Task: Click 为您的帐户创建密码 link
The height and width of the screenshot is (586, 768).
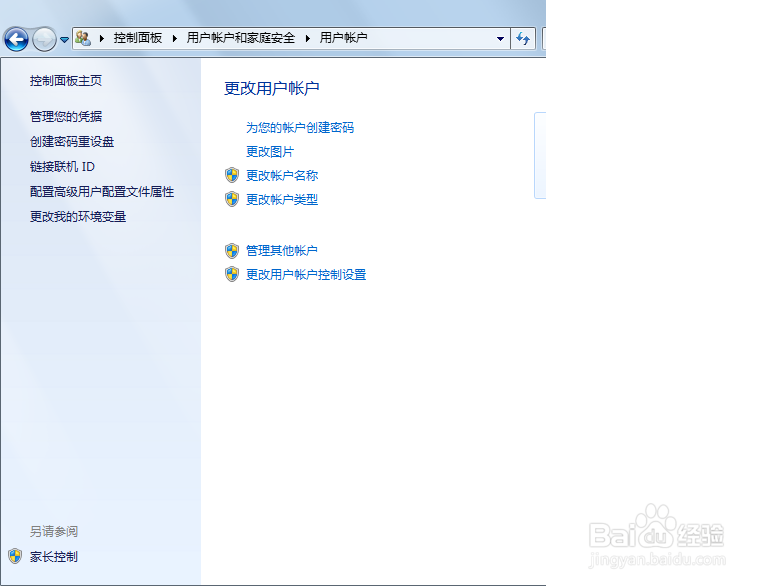Action: pos(300,127)
